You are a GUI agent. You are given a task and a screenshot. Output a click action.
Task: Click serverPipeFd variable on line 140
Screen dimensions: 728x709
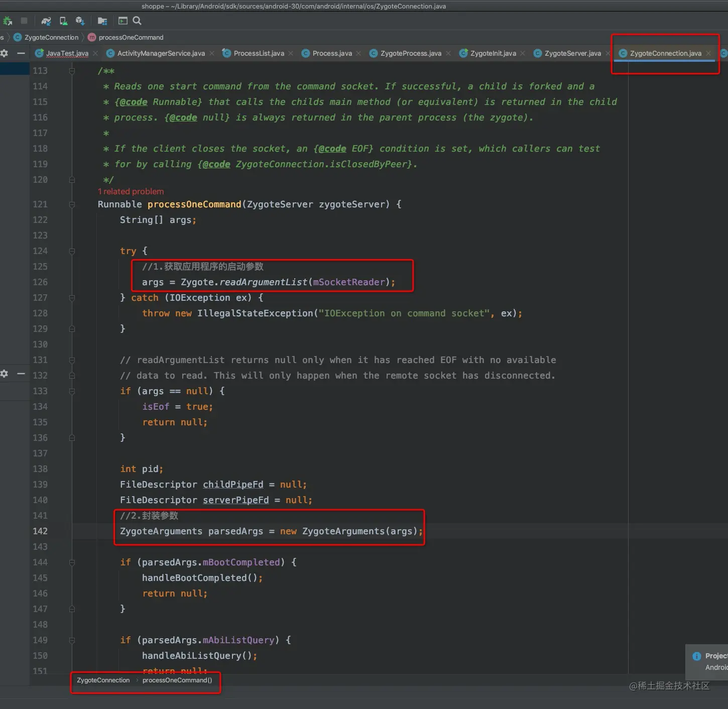pyautogui.click(x=236, y=500)
